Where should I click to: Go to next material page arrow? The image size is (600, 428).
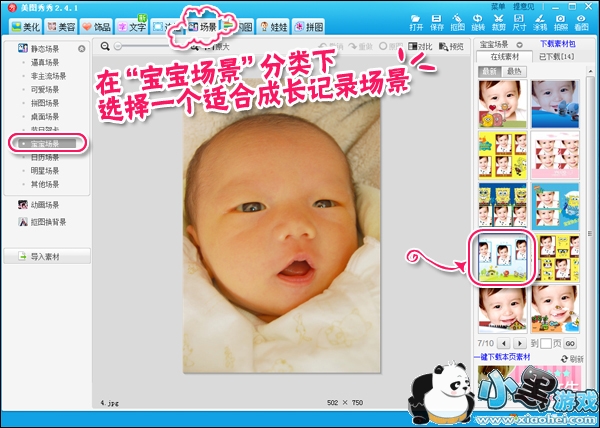coord(520,343)
